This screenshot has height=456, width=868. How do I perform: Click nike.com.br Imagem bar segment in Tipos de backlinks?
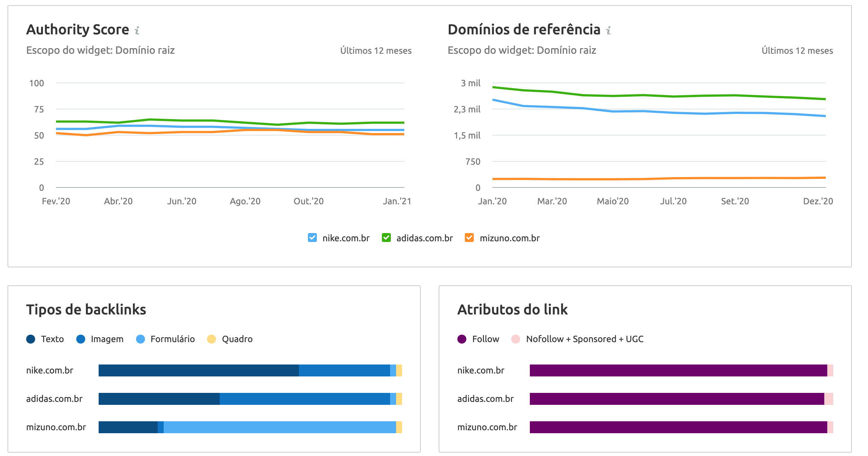345,370
